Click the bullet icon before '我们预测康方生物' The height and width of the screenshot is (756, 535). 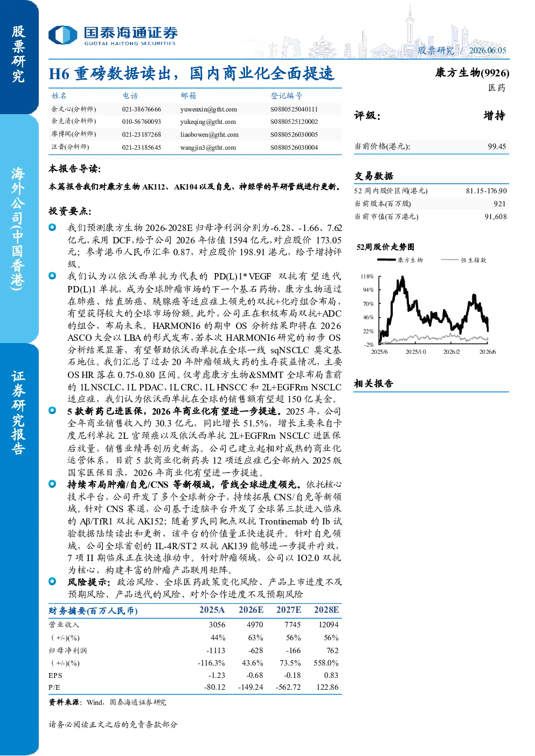[x=52, y=227]
